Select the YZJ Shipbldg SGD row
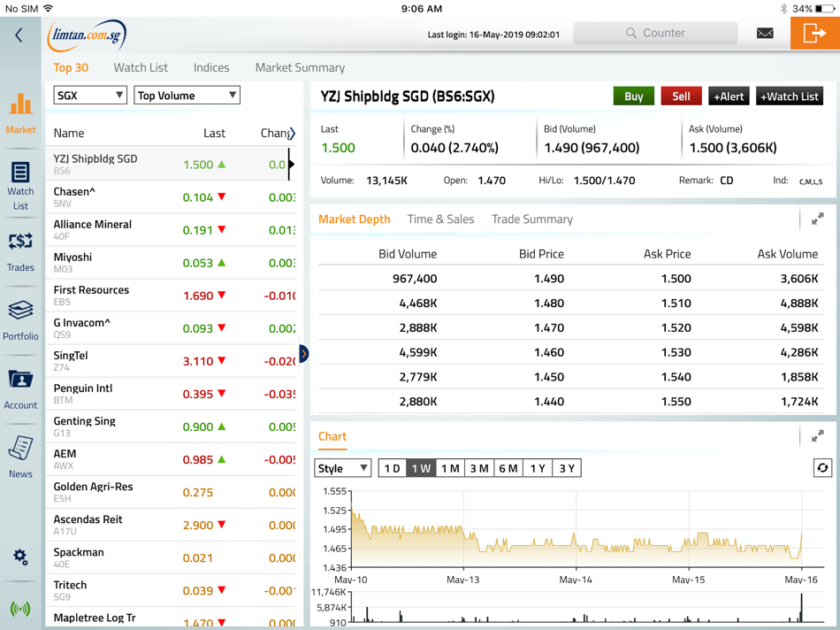 [171, 164]
